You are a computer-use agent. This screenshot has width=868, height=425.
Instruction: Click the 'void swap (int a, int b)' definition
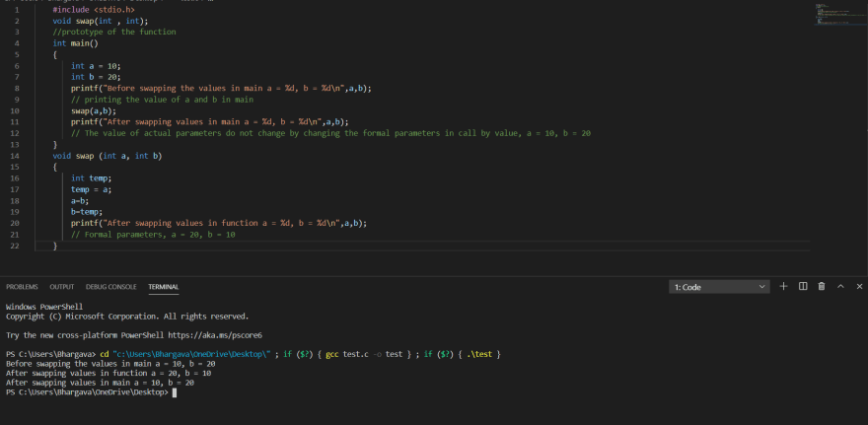[108, 156]
